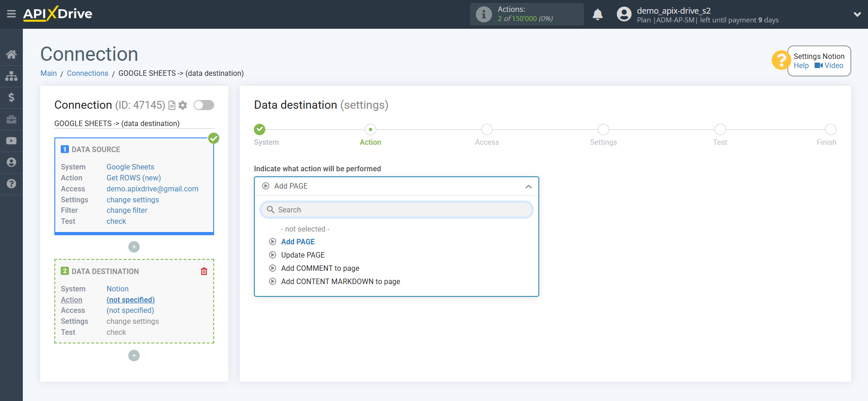Select the Update PAGE option
Viewport: 868px width, 401px height.
tap(303, 255)
